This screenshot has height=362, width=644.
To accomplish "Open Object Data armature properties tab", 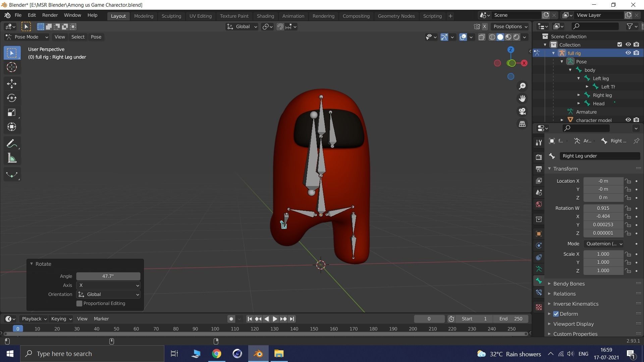I will click(539, 269).
